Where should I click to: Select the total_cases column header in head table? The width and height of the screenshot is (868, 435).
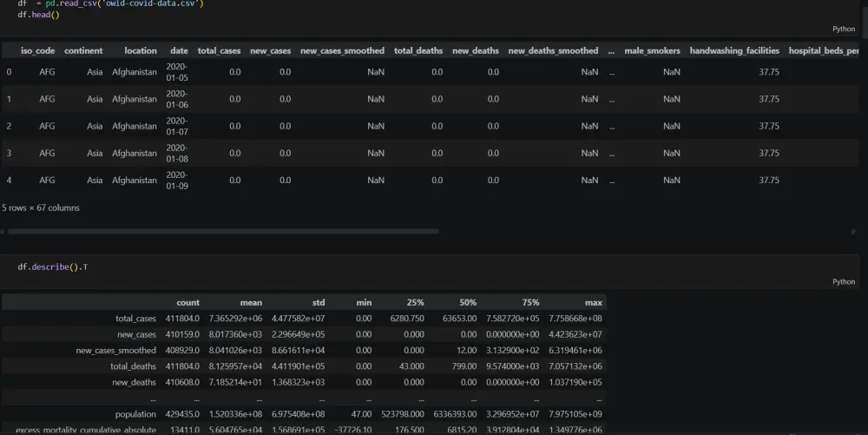coord(220,50)
